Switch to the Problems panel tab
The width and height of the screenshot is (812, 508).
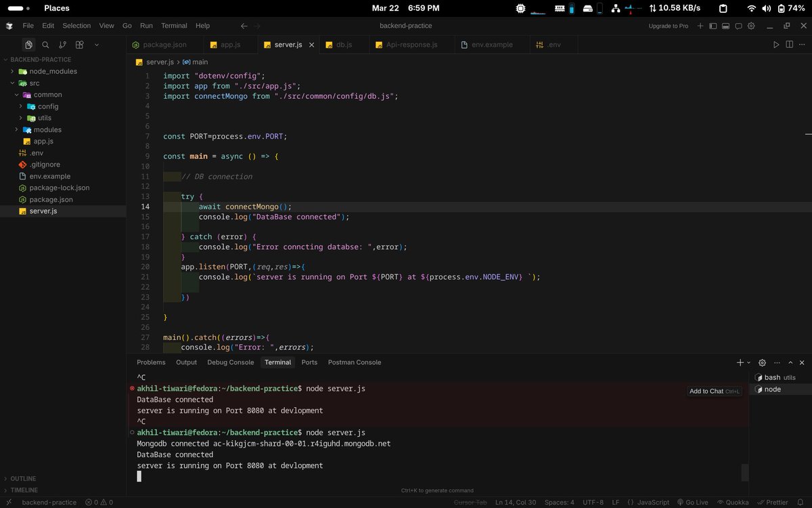tap(151, 362)
